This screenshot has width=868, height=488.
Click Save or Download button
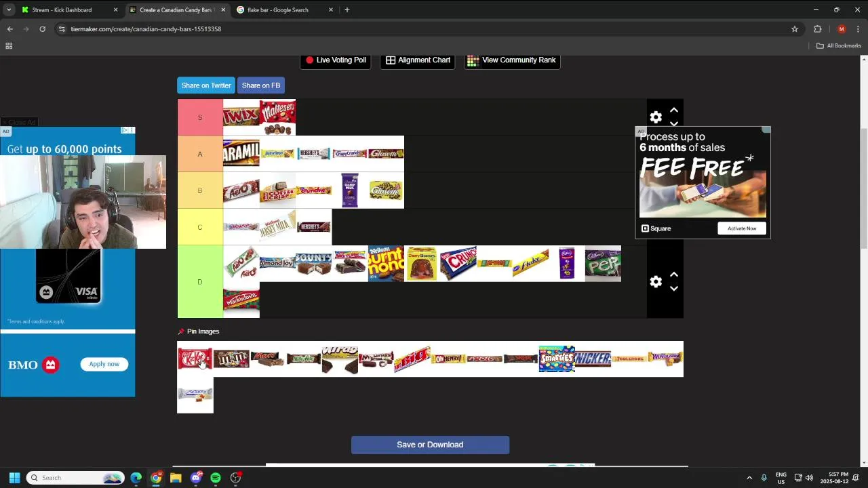pos(430,445)
